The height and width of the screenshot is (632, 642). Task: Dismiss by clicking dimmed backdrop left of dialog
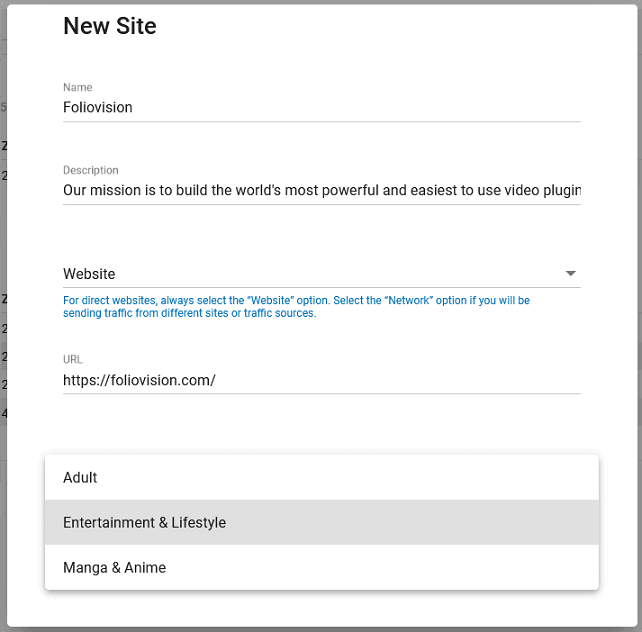3,246
